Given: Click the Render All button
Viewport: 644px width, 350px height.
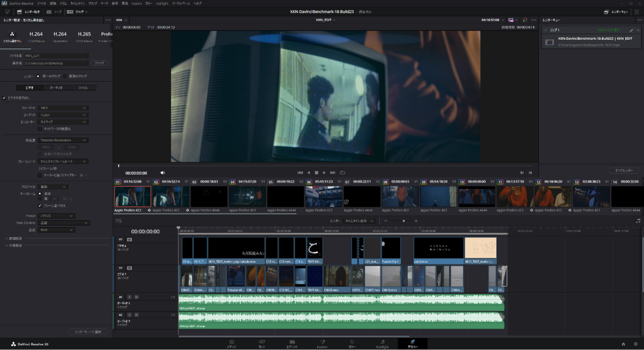Looking at the screenshot, I should pos(624,170).
